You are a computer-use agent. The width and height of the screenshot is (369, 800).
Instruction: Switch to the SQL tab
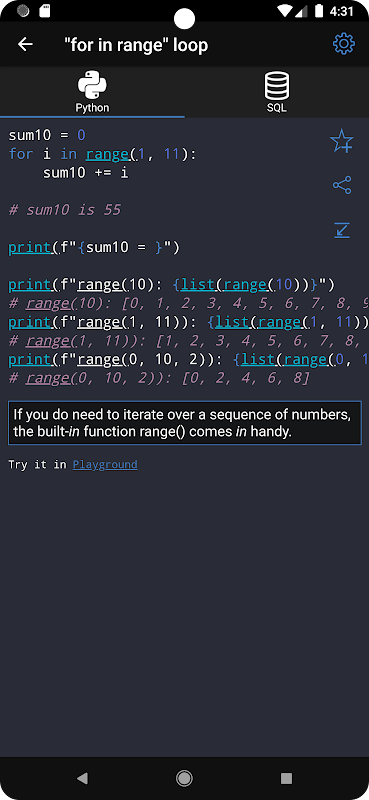point(277,92)
